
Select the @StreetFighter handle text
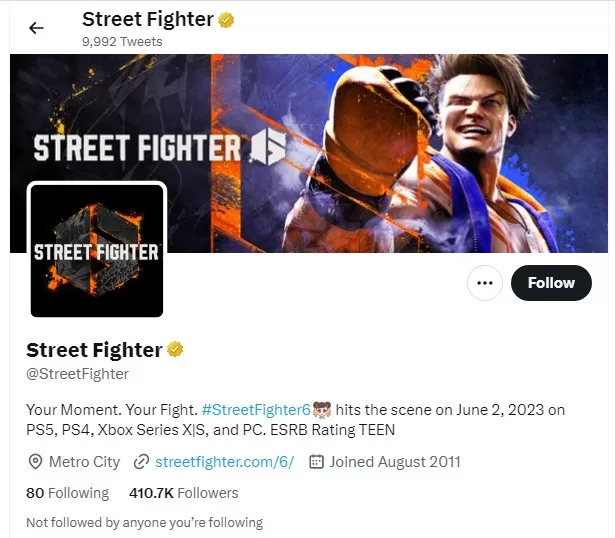tap(77, 374)
